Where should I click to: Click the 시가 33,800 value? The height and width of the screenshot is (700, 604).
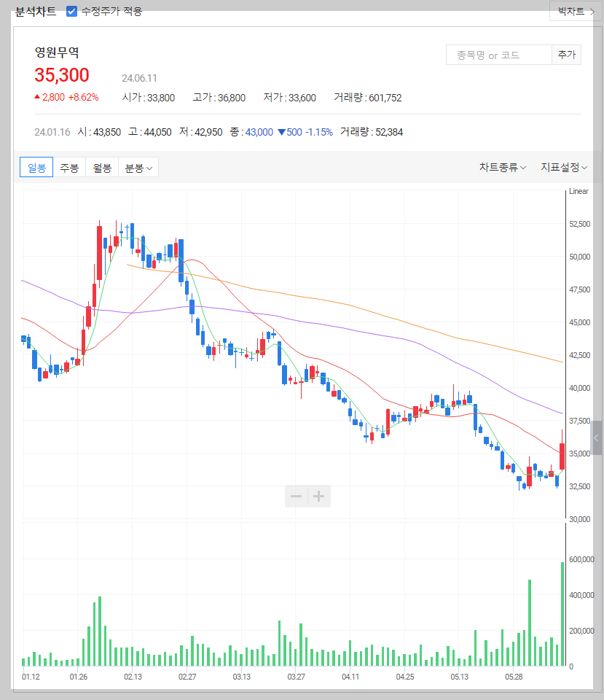pos(149,97)
